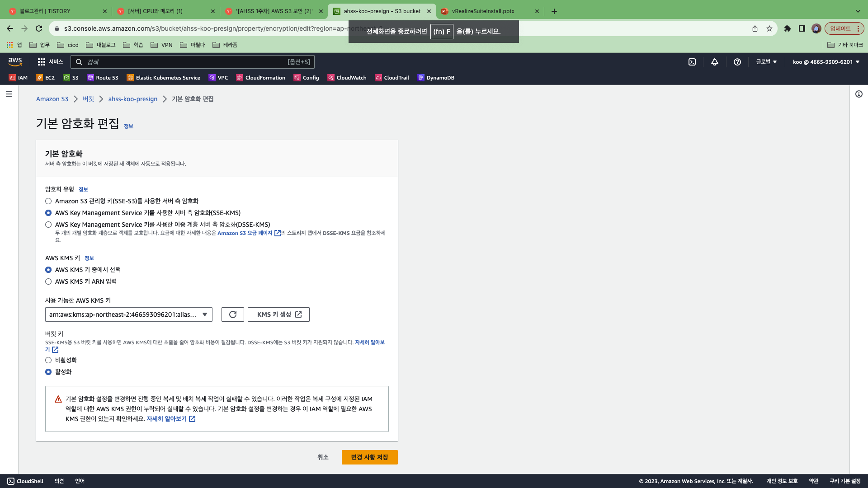Expand the koo account menu dropdown
The image size is (868, 488).
point(826,62)
